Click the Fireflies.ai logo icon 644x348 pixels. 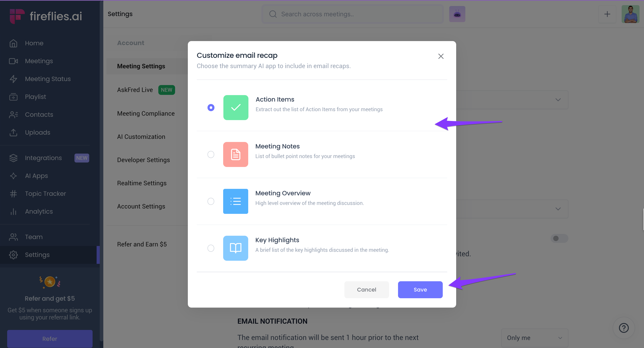17,16
